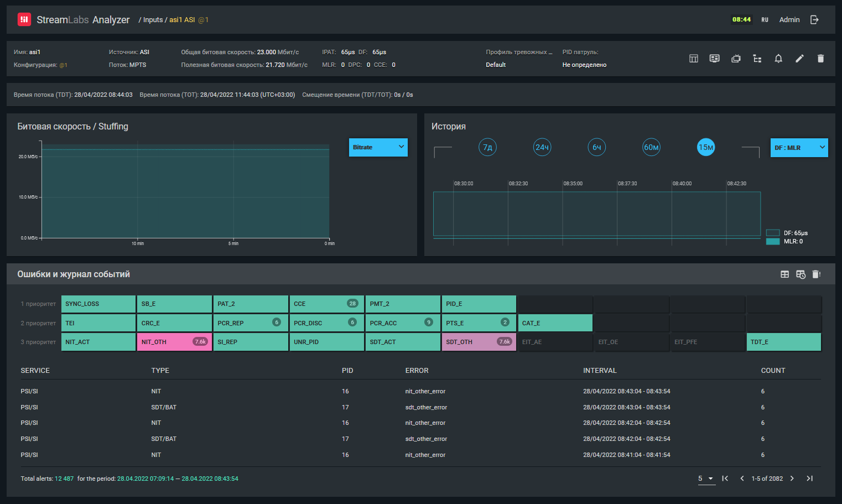Image resolution: width=842 pixels, height=504 pixels.
Task: Select the 15м history range
Action: click(x=706, y=147)
